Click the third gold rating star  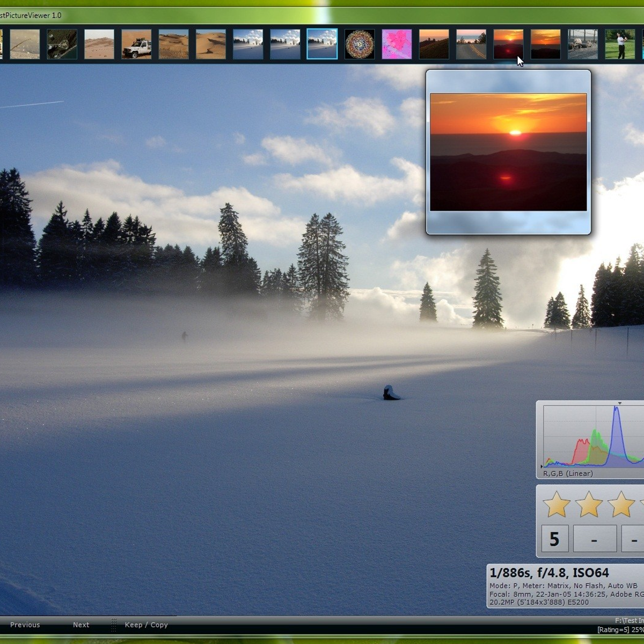[621, 505]
